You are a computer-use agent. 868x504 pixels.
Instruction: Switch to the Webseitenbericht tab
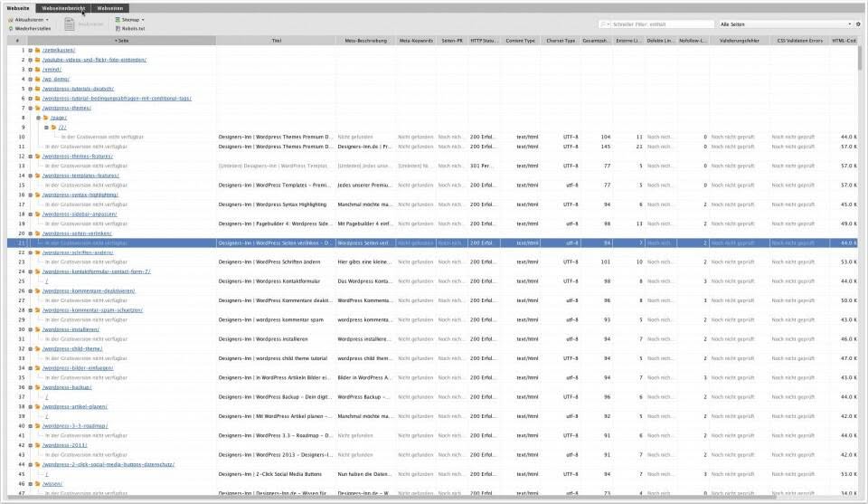[x=63, y=8]
